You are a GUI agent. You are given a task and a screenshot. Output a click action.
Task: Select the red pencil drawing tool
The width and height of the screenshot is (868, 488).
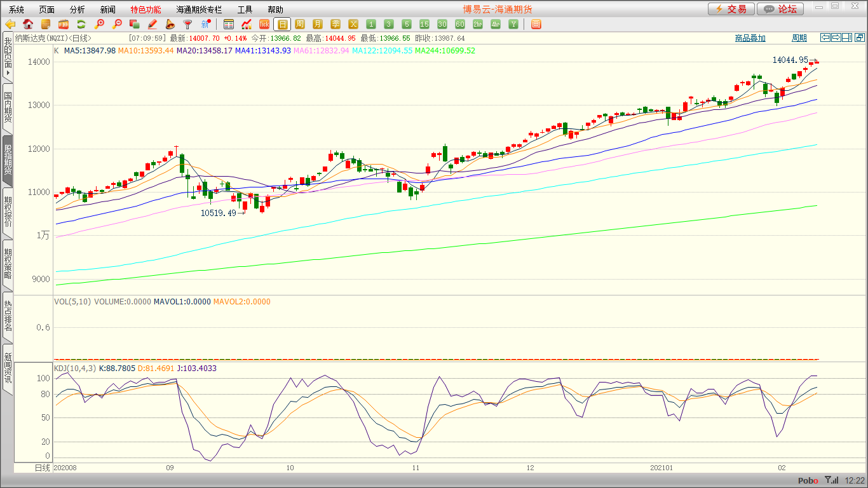(x=153, y=24)
